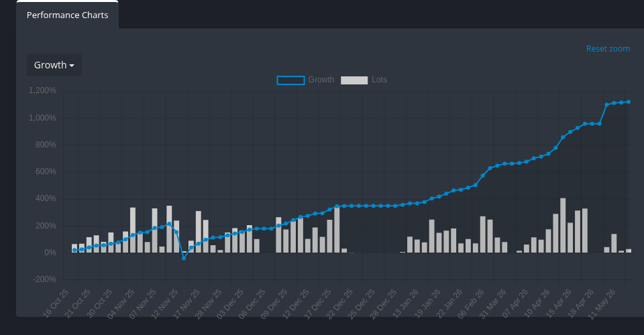The width and height of the screenshot is (644, 335).
Task: Click the '07 Apr 26' date label
Action: 515,304
